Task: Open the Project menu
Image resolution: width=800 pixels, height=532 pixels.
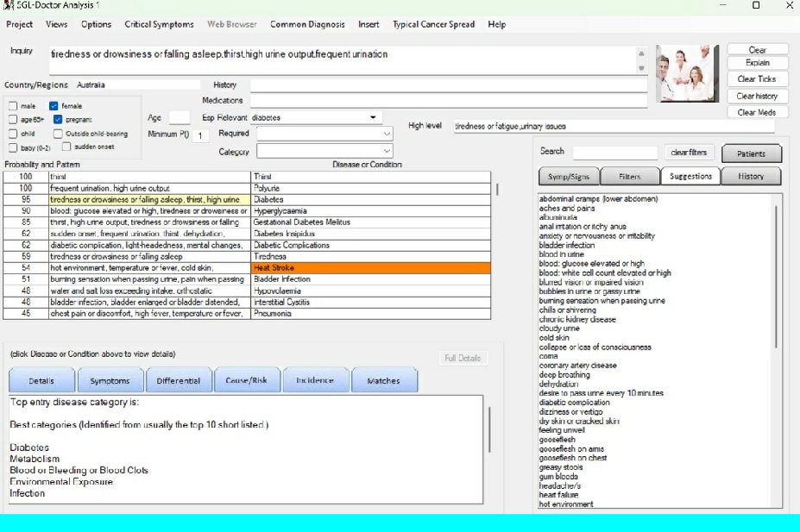Action: tap(19, 24)
